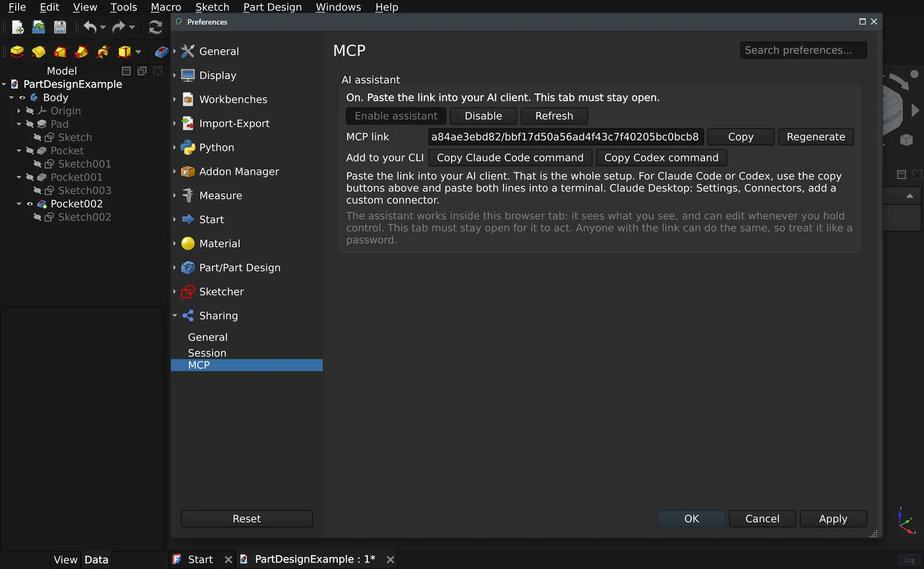The height and width of the screenshot is (569, 924).
Task: Disable the AI assistant
Action: click(x=483, y=116)
